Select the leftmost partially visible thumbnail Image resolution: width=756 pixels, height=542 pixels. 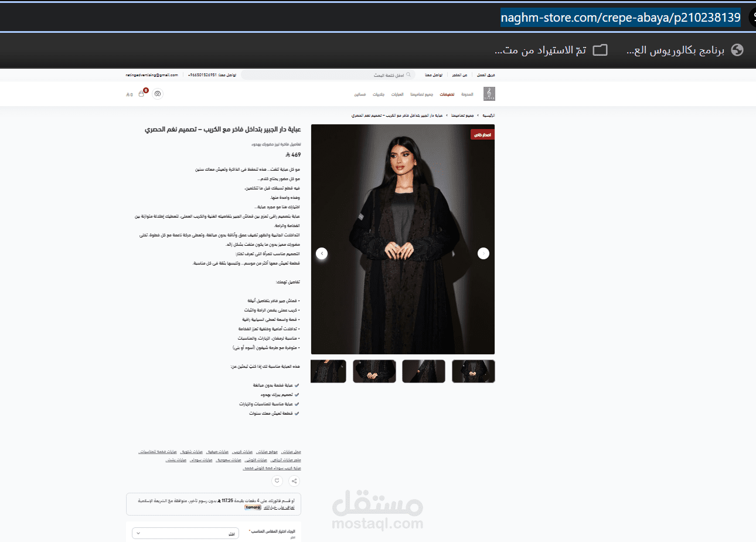(x=329, y=371)
